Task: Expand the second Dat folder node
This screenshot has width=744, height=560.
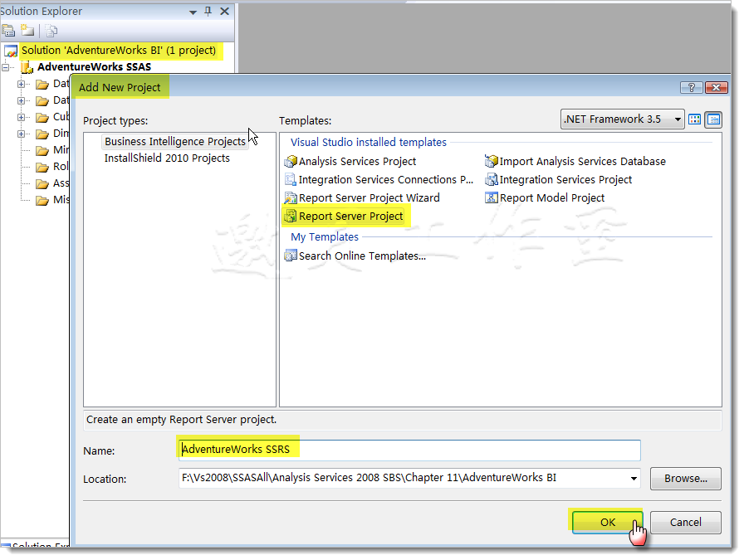Action: 21,100
